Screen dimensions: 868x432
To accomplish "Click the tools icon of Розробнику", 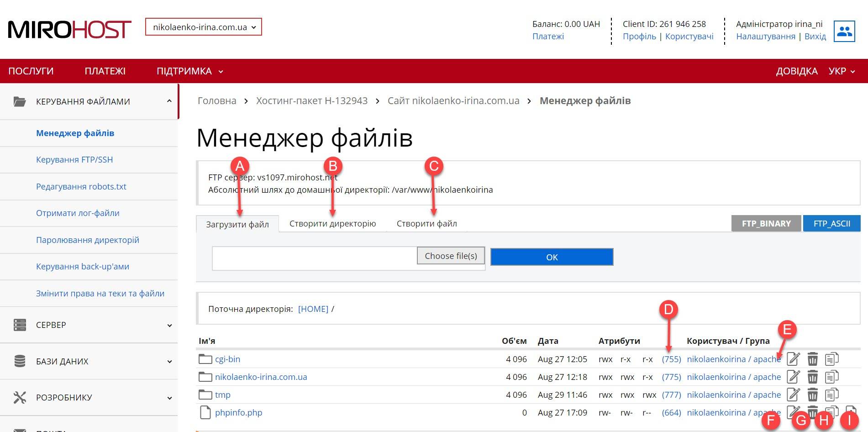I will coord(20,397).
